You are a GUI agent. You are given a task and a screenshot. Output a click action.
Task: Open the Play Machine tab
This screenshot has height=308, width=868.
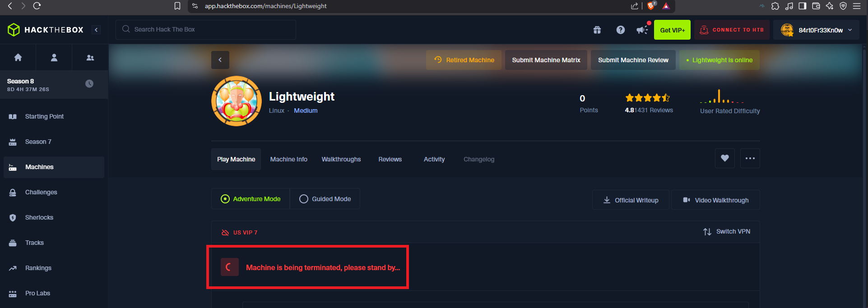click(236, 159)
